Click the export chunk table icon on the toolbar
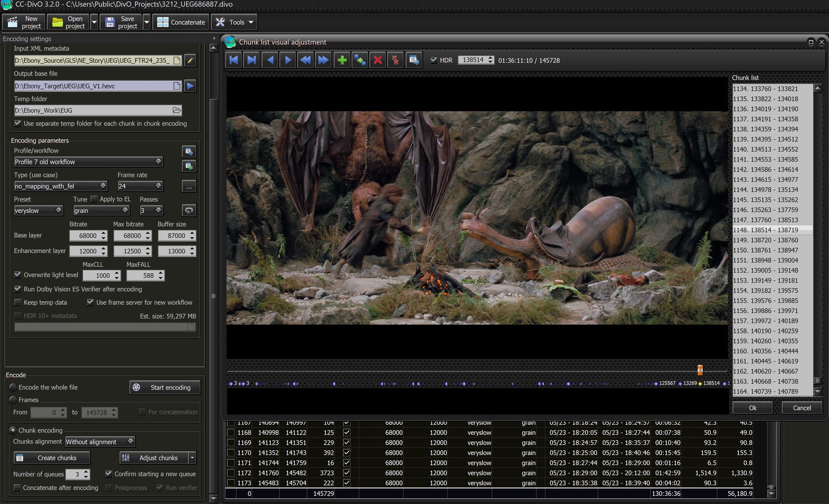This screenshot has width=829, height=504. pos(413,60)
